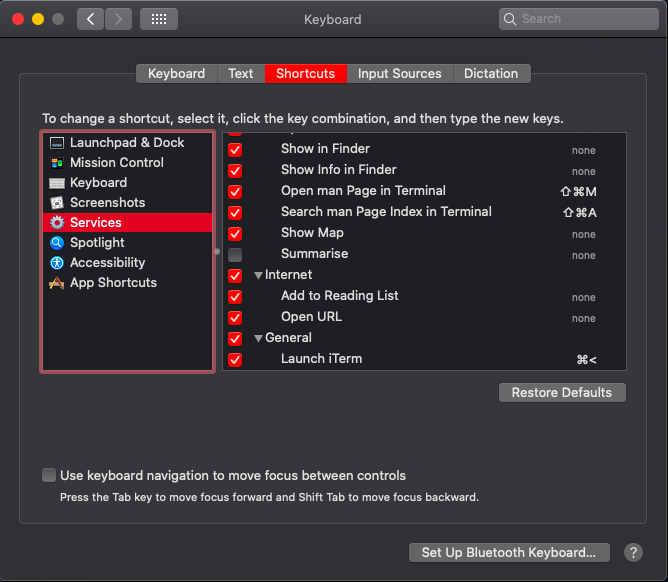Uncheck Show Info in Finder service
The height and width of the screenshot is (582, 668).
235,171
